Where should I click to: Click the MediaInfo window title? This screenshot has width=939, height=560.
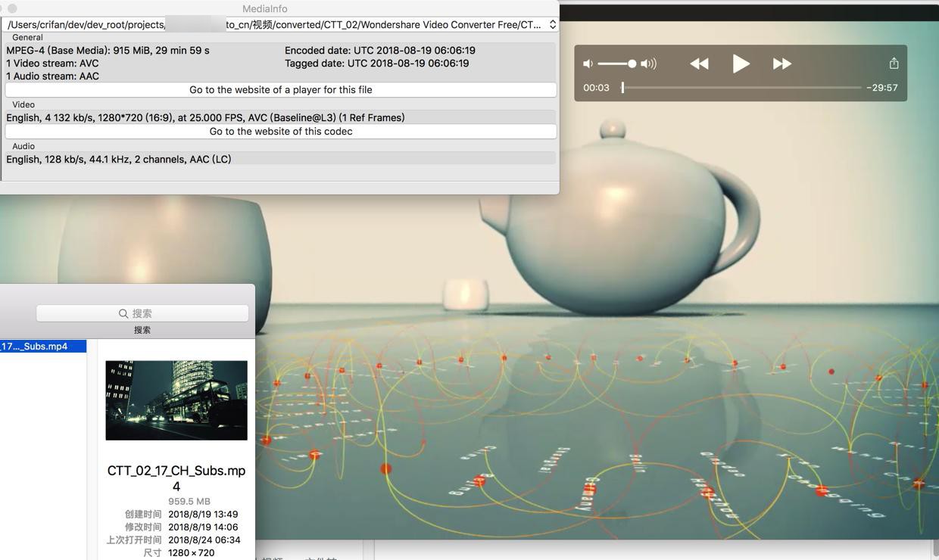pos(265,8)
